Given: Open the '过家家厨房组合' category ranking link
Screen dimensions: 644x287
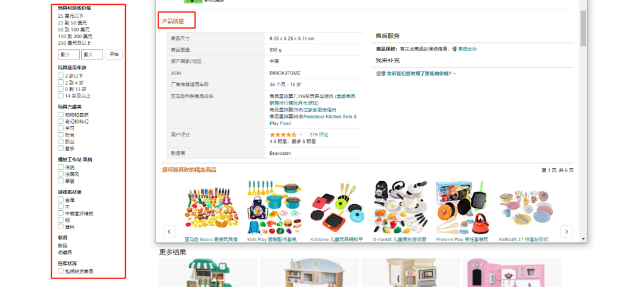Looking at the screenshot, I should click(320, 110).
